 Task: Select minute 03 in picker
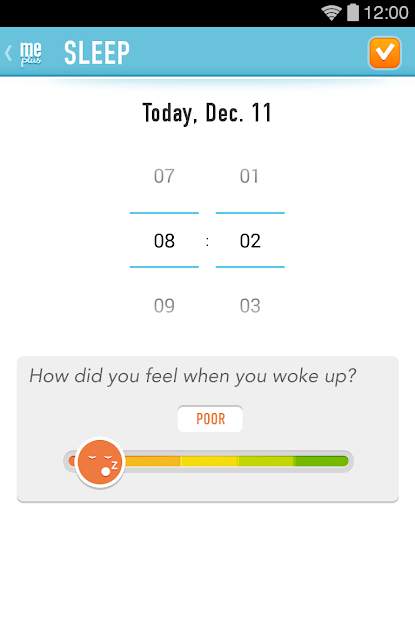[x=250, y=306]
